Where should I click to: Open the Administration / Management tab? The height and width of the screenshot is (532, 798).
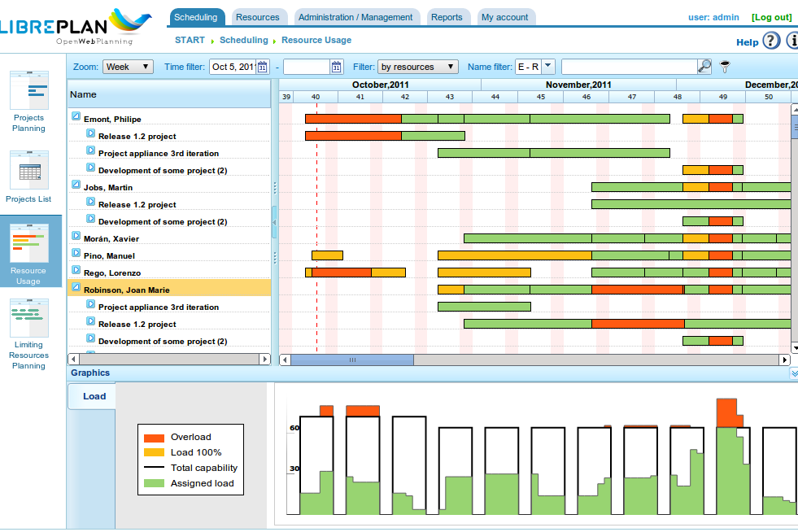[x=355, y=17]
